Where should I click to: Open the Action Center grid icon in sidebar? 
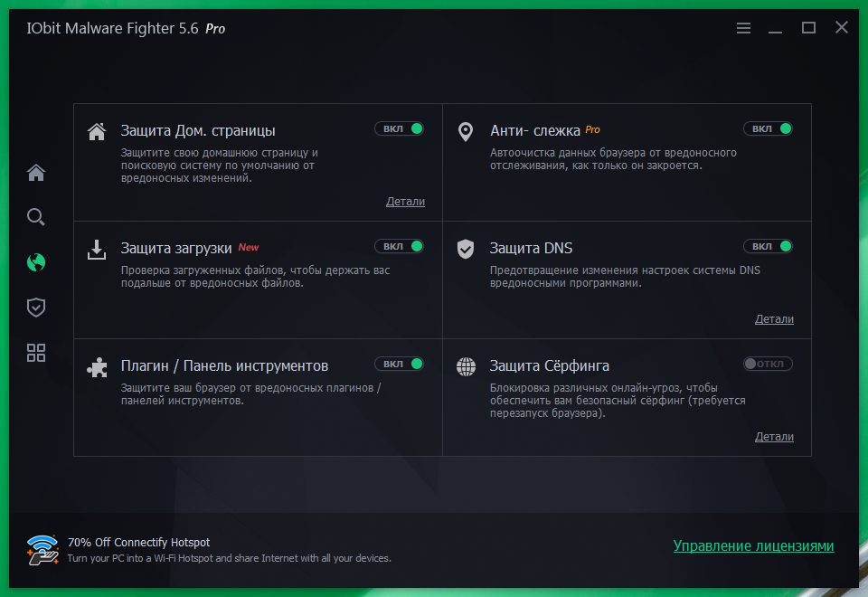35,353
